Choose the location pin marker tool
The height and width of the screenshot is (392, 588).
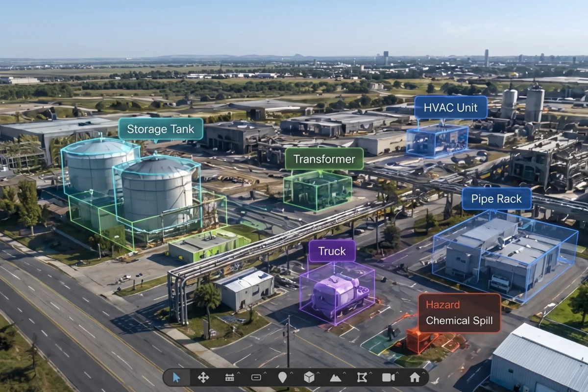click(282, 377)
